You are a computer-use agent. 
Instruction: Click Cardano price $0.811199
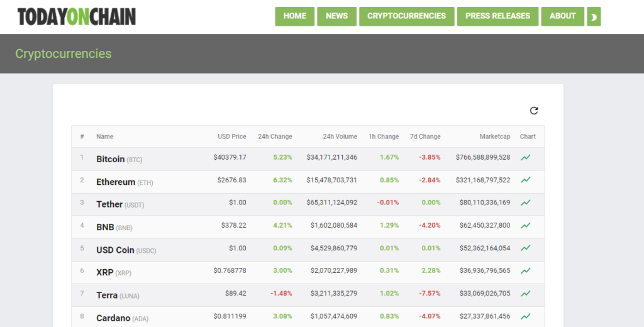230,316
